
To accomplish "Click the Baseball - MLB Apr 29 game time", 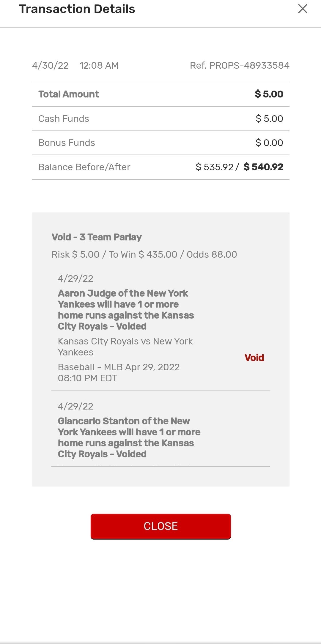I will [x=119, y=372].
